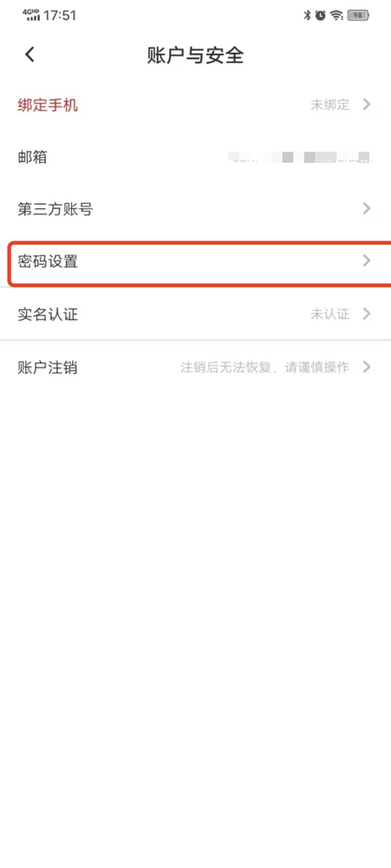Tap the Bluetooth status icon
This screenshot has height=868, width=391.
click(308, 16)
